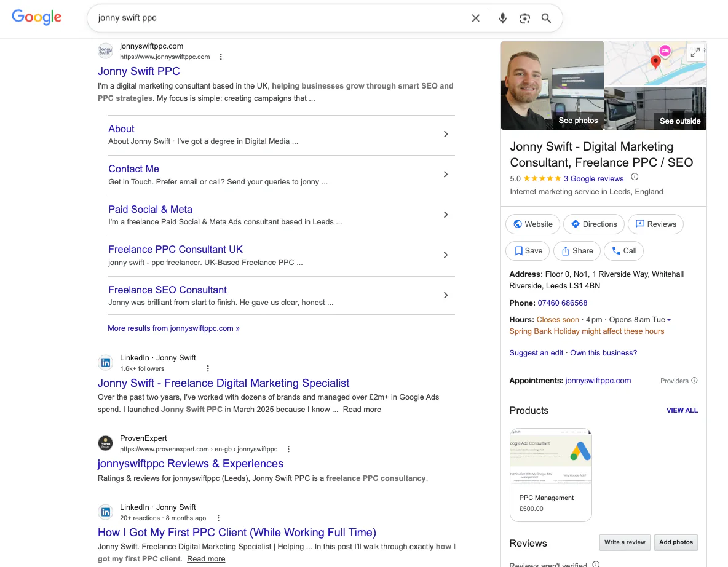Open the PPC Management product card
Image resolution: width=728 pixels, height=567 pixels.
coord(551,475)
